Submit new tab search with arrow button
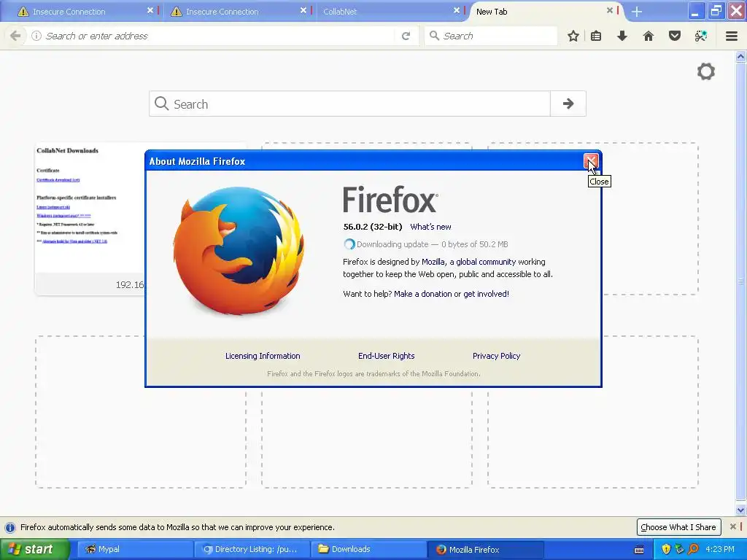This screenshot has width=747, height=560. click(x=568, y=104)
